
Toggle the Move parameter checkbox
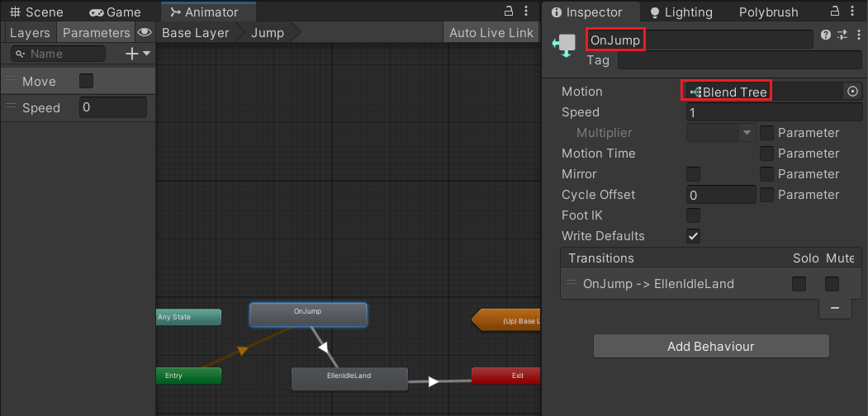pyautogui.click(x=87, y=82)
